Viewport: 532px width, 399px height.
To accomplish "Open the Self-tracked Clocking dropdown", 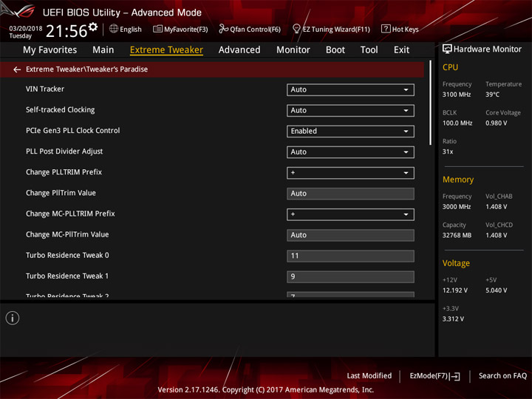I will point(350,111).
